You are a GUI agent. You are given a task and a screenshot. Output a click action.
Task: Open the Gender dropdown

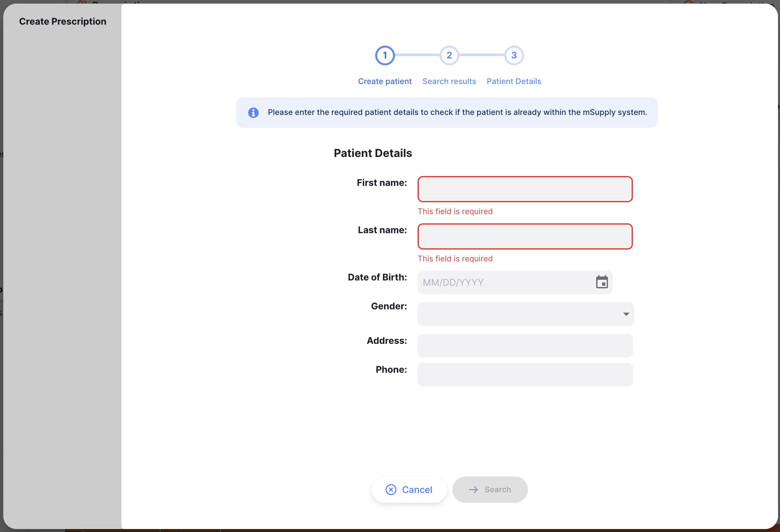[x=526, y=314]
